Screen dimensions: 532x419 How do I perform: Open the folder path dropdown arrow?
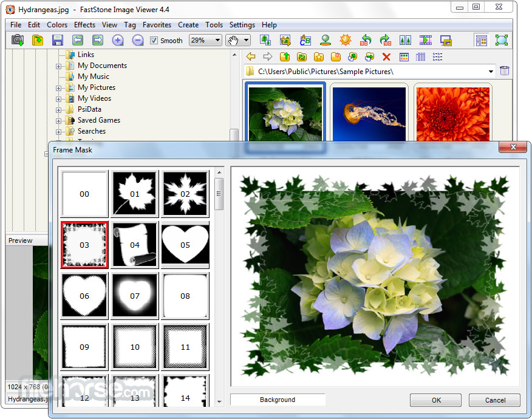click(491, 72)
